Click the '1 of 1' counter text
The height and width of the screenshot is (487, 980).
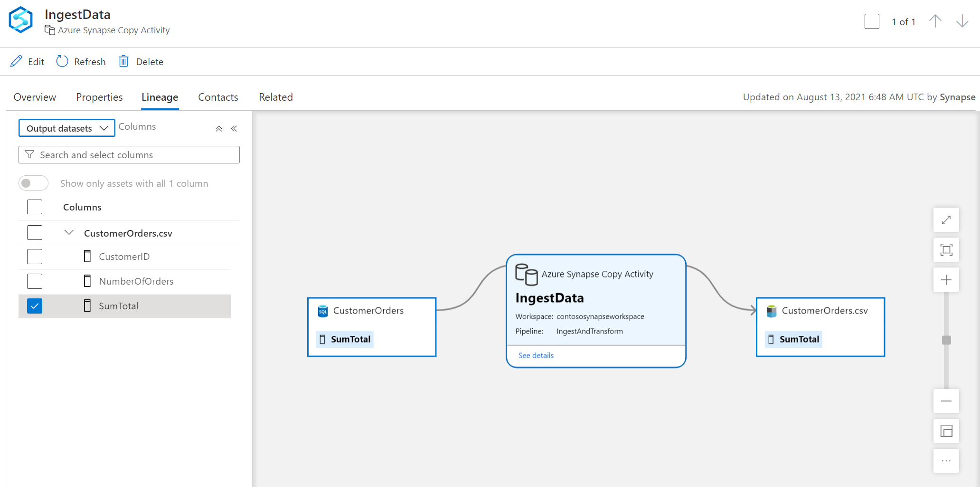click(x=904, y=22)
